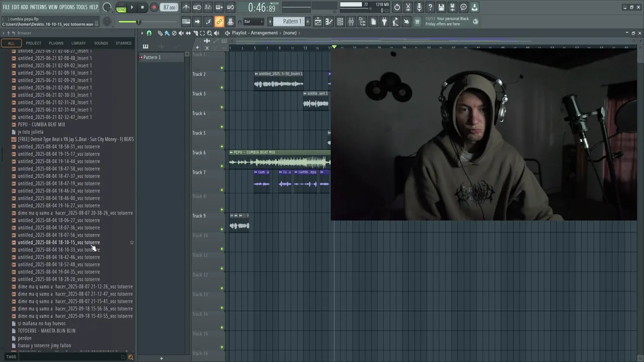
Task: Toggle typing keyboard to piano icon
Action: coord(186,21)
